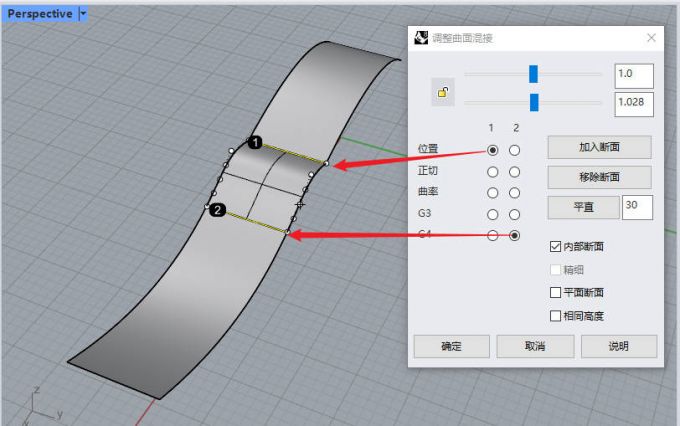Close the 调整曲面混接 dialog
This screenshot has height=426, width=680.
[651, 38]
